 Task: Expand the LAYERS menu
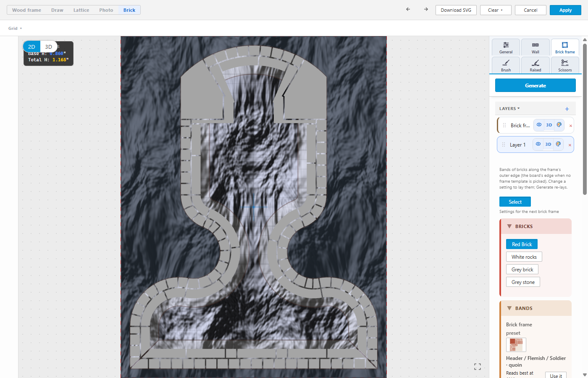click(509, 108)
